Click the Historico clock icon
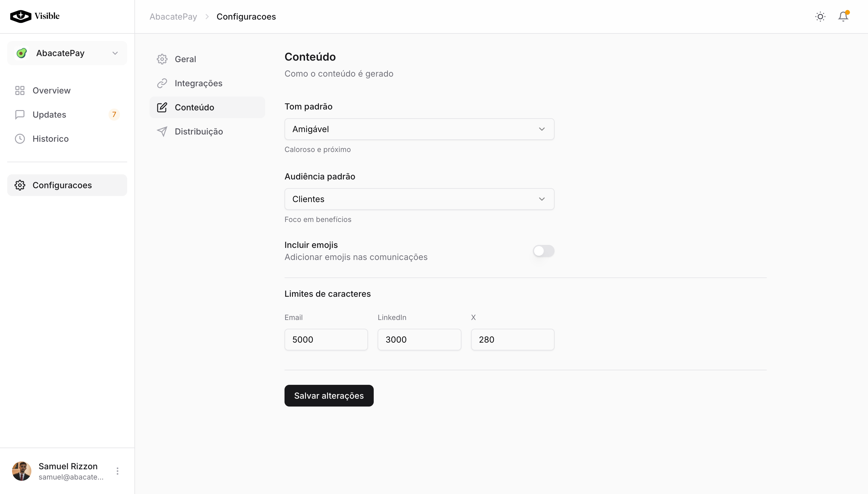 point(20,139)
